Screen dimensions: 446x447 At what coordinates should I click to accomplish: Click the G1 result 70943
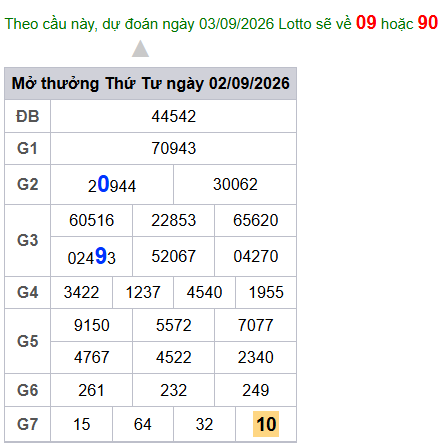[x=174, y=149]
